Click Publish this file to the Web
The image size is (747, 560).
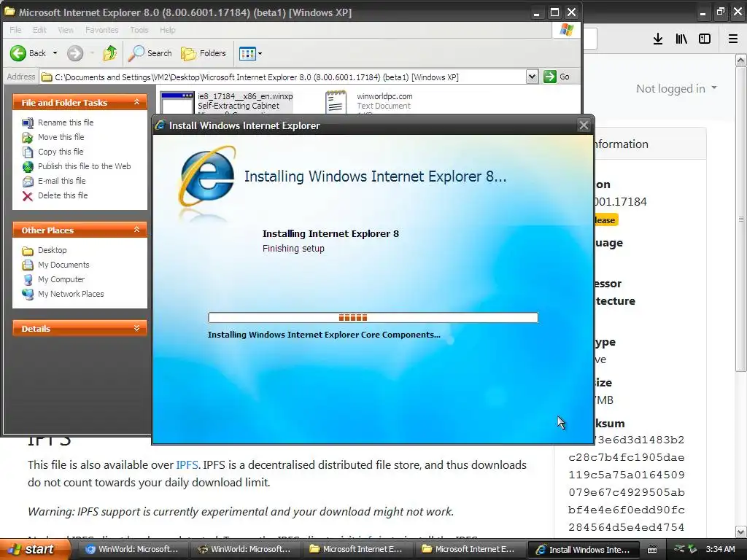coord(84,166)
